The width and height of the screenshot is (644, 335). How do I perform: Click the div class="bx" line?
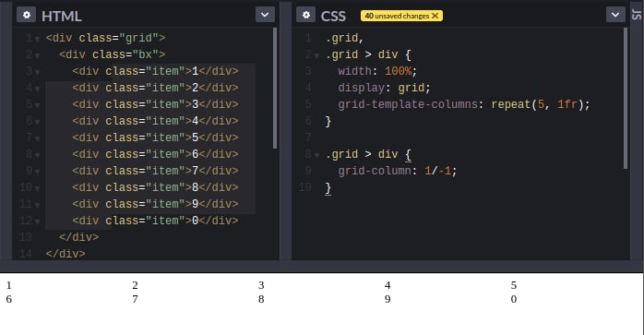[113, 54]
